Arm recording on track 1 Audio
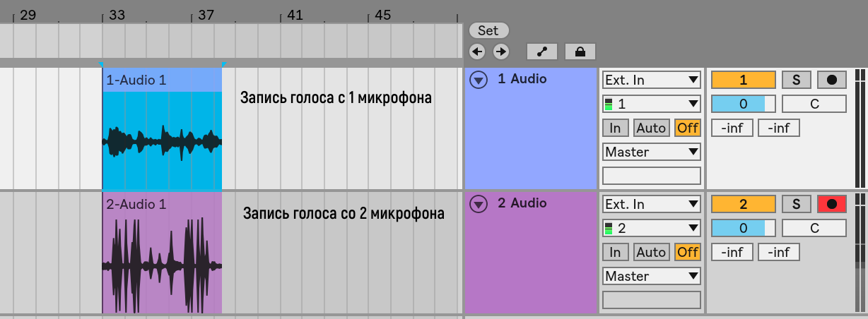The height and width of the screenshot is (319, 868). click(832, 80)
